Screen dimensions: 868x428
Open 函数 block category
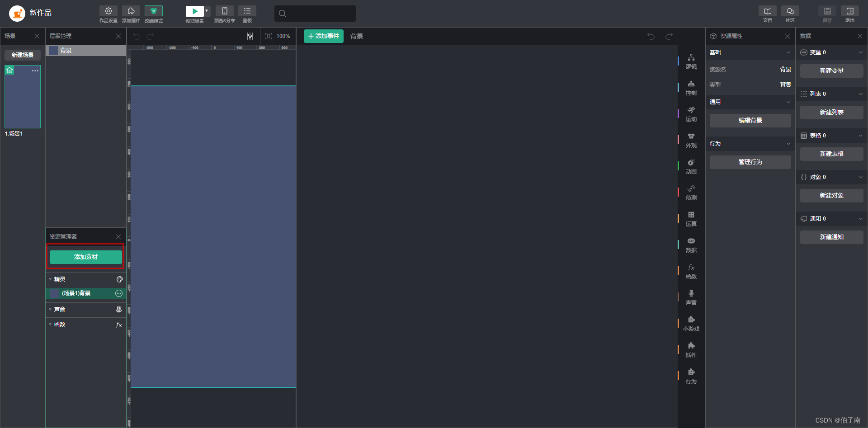(x=691, y=272)
